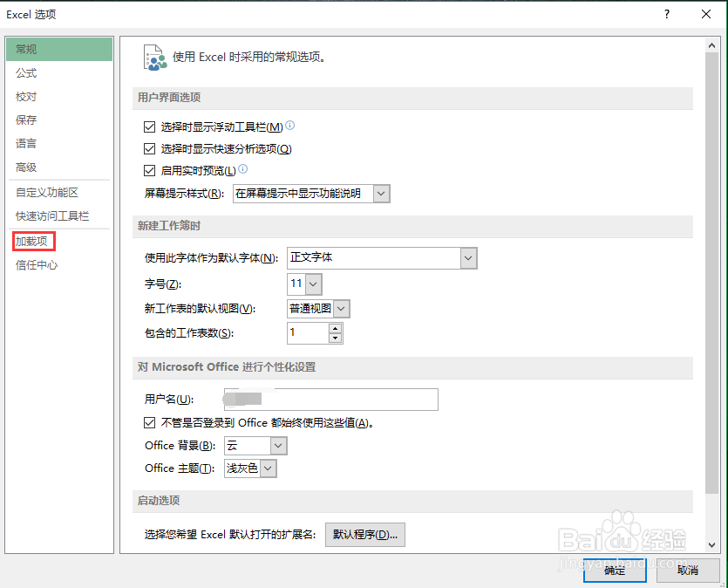The image size is (728, 588).
Task: Open the 屏幕提示样式 dropdown
Action: 381,193
